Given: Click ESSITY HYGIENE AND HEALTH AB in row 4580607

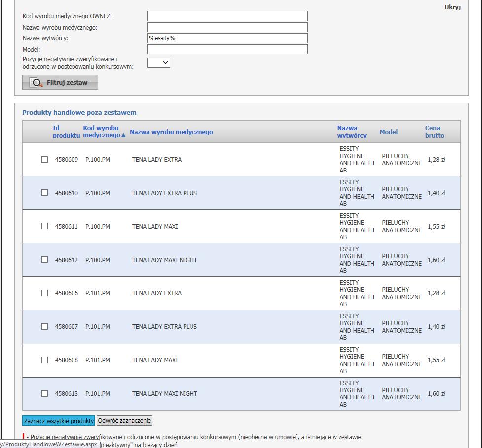Looking at the screenshot, I should (357, 327).
